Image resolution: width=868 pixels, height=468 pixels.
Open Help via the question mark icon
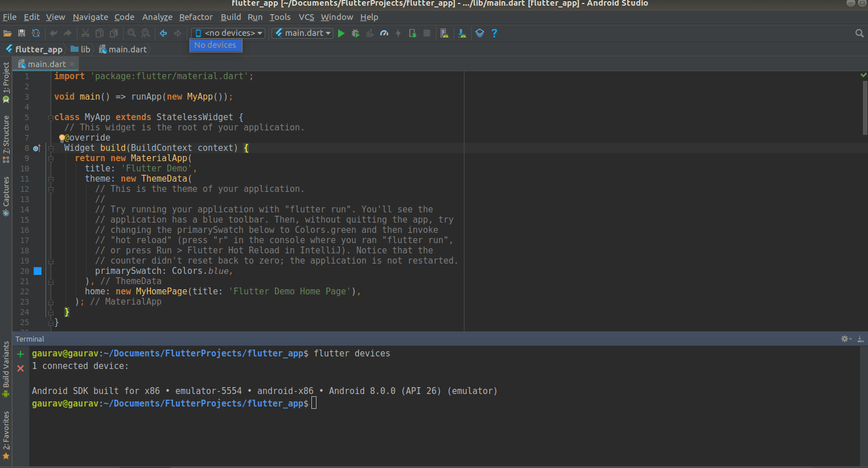(494, 33)
